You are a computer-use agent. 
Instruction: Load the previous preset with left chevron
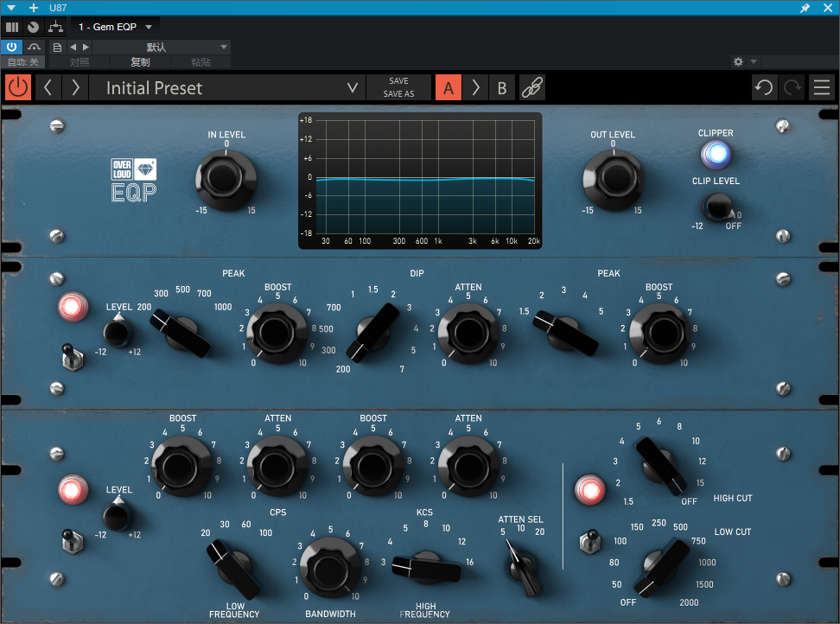coord(48,87)
